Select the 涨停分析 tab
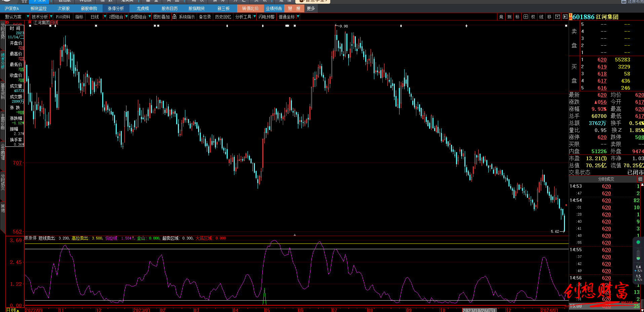This screenshot has width=644, height=312. point(116,8)
